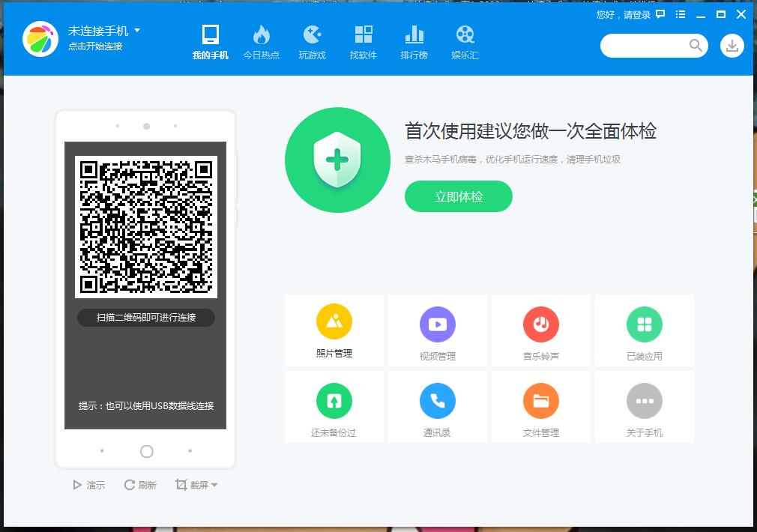
Task: Open 视频管理 video management
Action: (438, 330)
